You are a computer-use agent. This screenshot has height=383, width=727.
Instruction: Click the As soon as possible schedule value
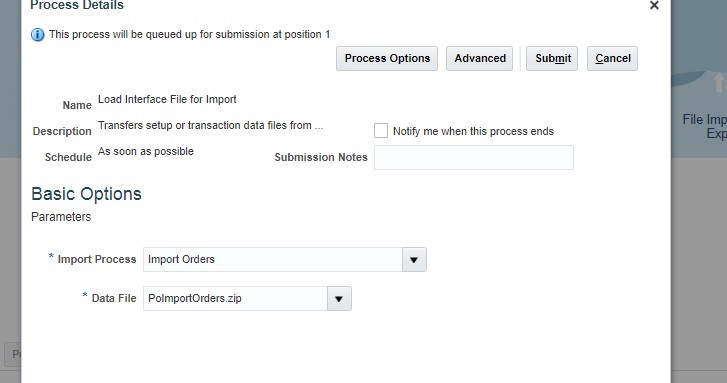point(146,152)
